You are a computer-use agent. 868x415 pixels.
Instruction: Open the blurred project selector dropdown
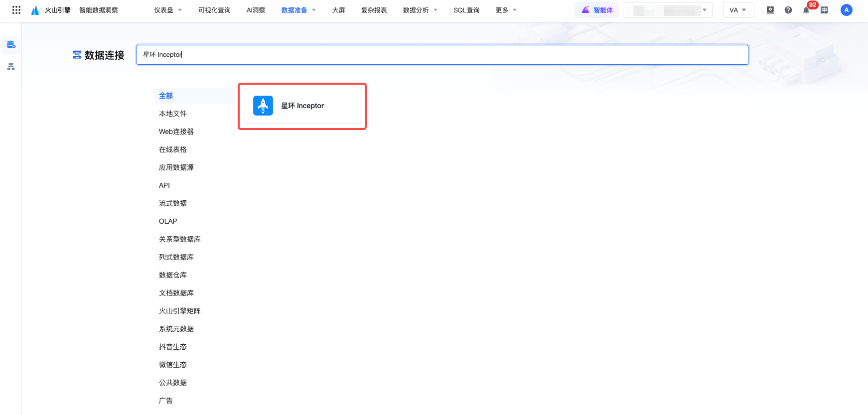[x=668, y=10]
